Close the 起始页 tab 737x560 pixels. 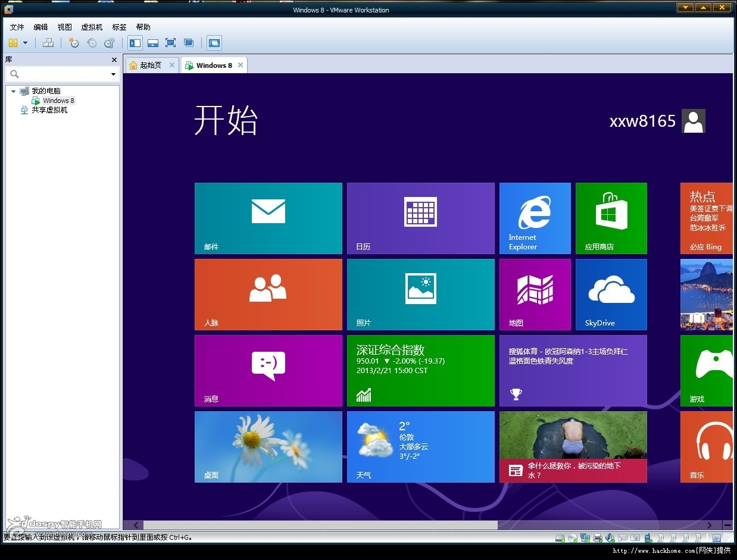172,65
